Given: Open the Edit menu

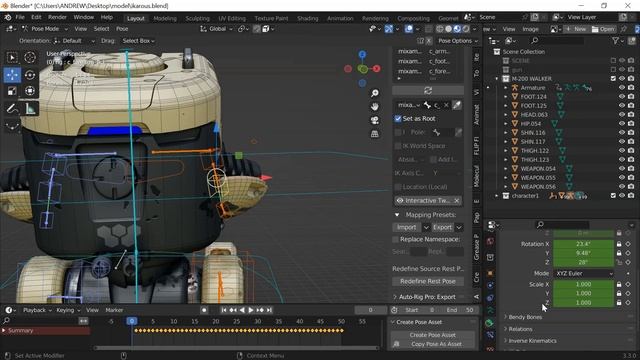Looking at the screenshot, I should pos(36,17).
